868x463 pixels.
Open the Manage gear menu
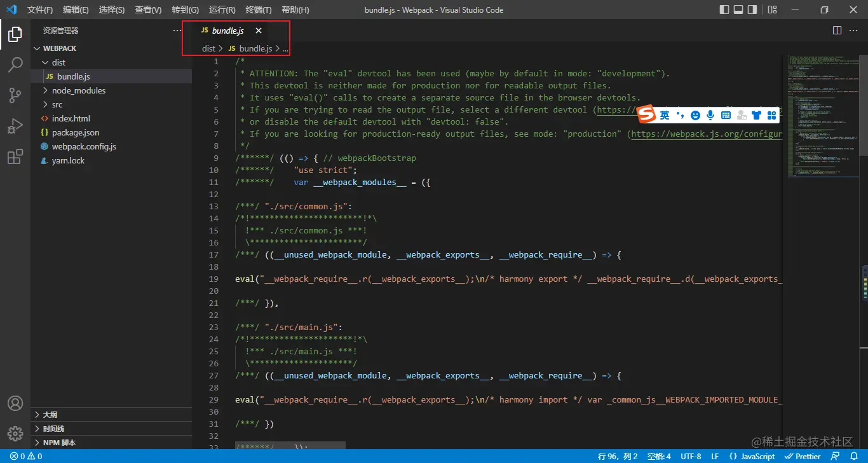15,434
